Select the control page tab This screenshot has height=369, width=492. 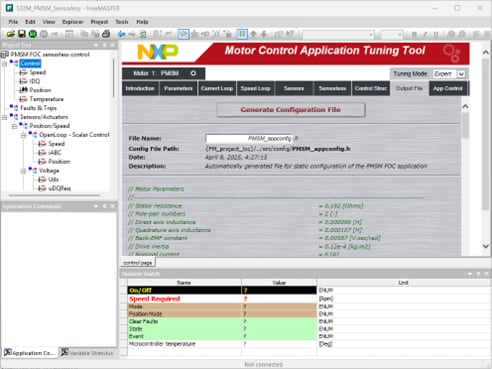138,263
